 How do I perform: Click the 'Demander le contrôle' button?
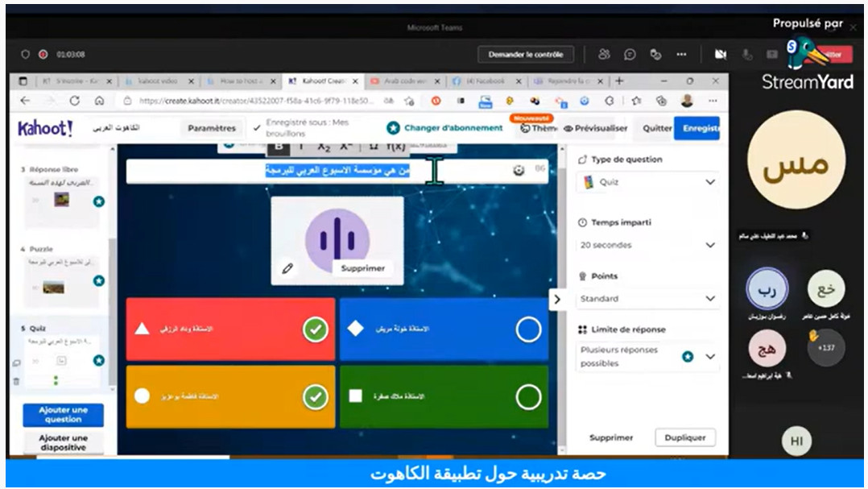(x=525, y=54)
